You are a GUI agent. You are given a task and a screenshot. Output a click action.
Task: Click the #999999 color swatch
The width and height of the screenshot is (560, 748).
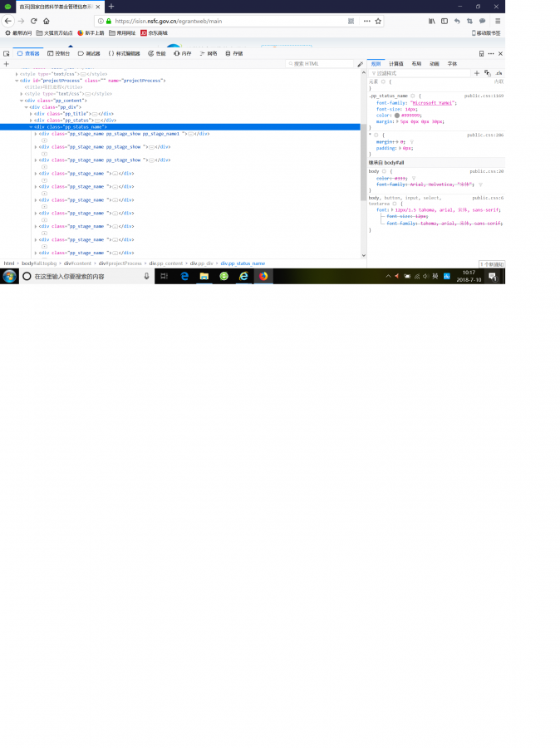pyautogui.click(x=397, y=115)
